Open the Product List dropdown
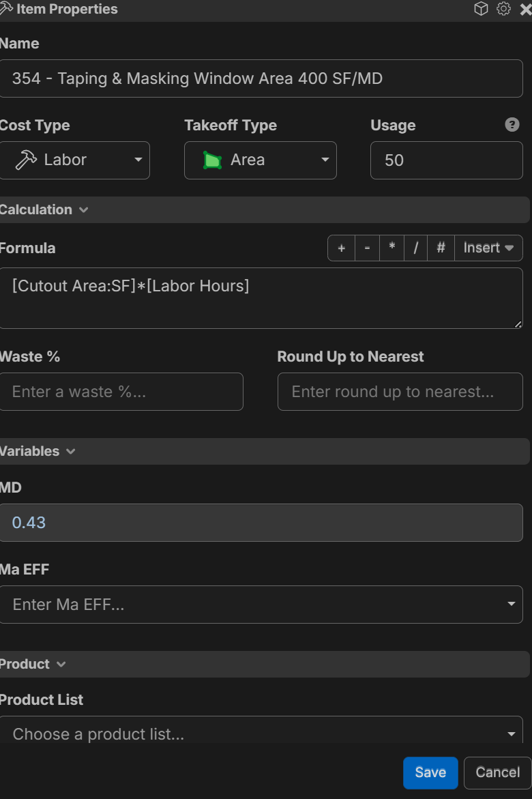532x799 pixels. 261,734
